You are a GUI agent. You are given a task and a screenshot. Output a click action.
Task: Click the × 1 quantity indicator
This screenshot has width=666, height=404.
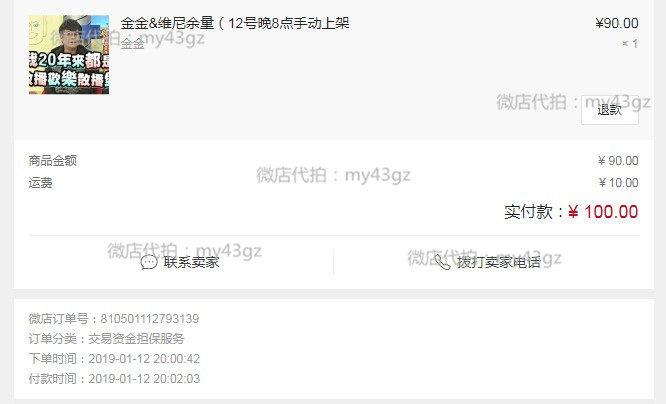click(630, 43)
